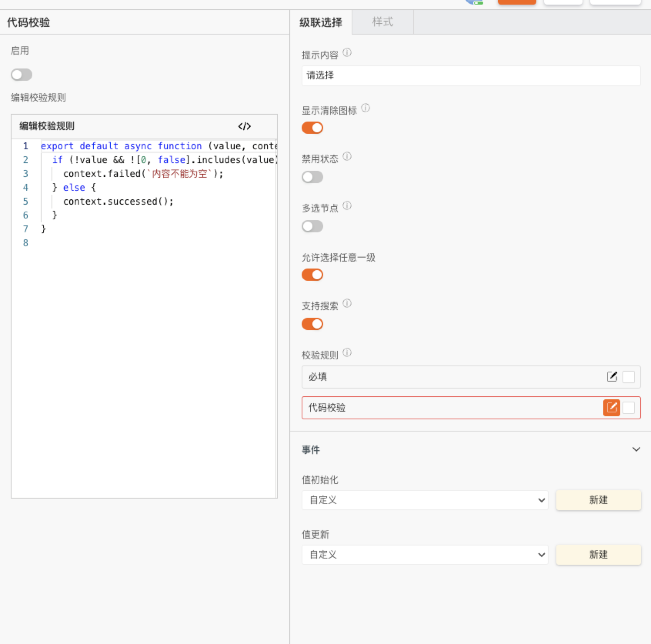Image resolution: width=651 pixels, height=644 pixels.
Task: Click 新建 button for 值更新
Action: coord(598,555)
